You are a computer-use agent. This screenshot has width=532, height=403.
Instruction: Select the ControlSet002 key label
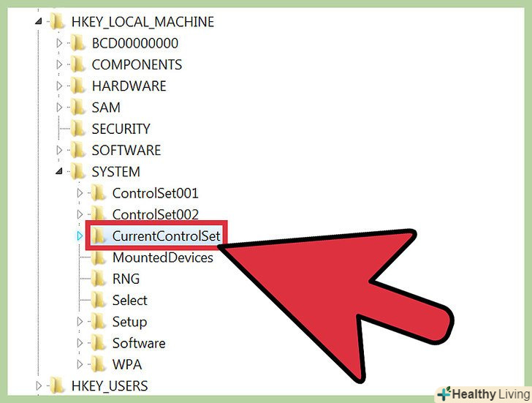pos(156,214)
